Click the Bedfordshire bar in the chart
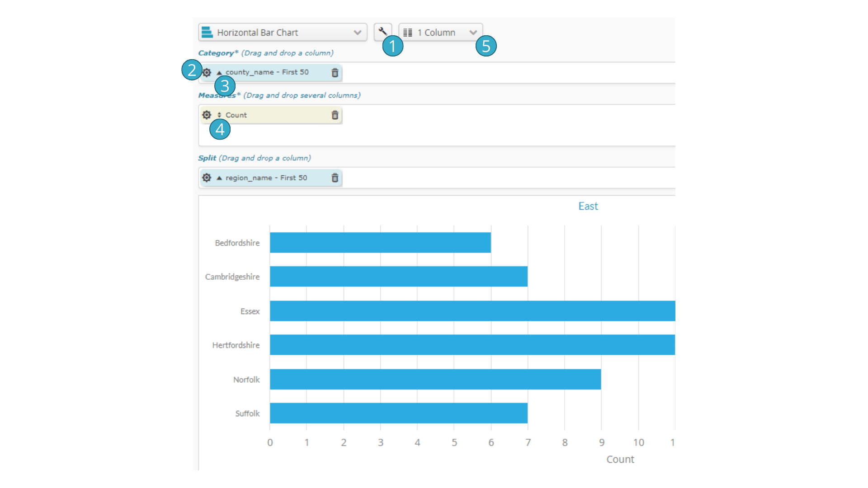Screen dimensions: 868x488 click(x=380, y=243)
